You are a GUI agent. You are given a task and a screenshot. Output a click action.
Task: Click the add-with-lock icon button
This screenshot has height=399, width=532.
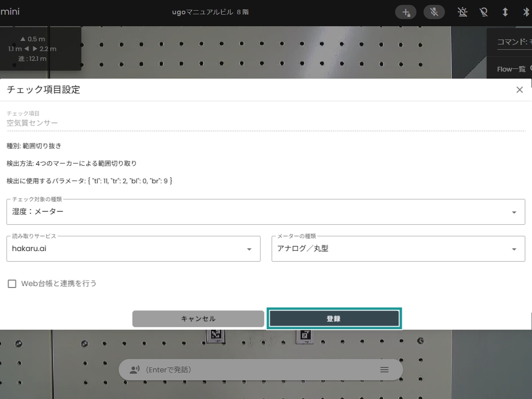coord(406,12)
